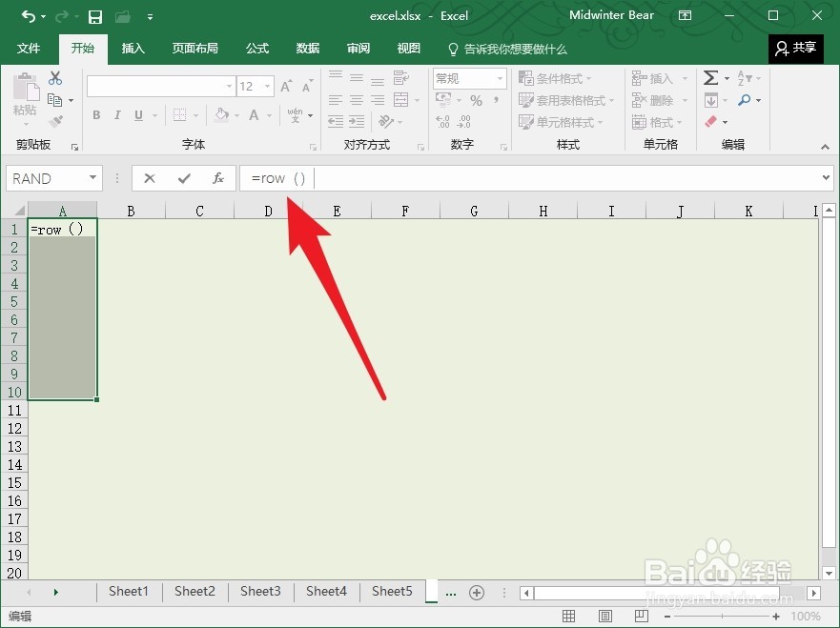
Task: Switch to the 视图 ribbon tab
Action: point(409,49)
